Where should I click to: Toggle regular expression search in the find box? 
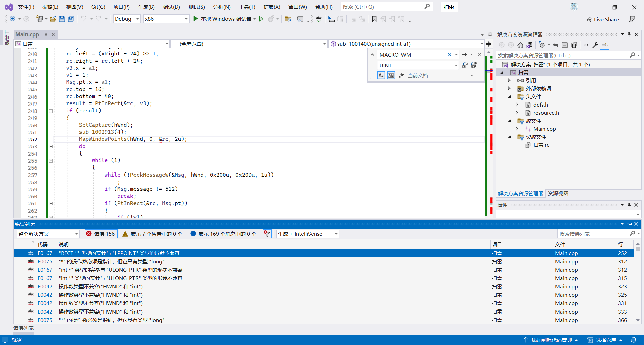coord(401,75)
